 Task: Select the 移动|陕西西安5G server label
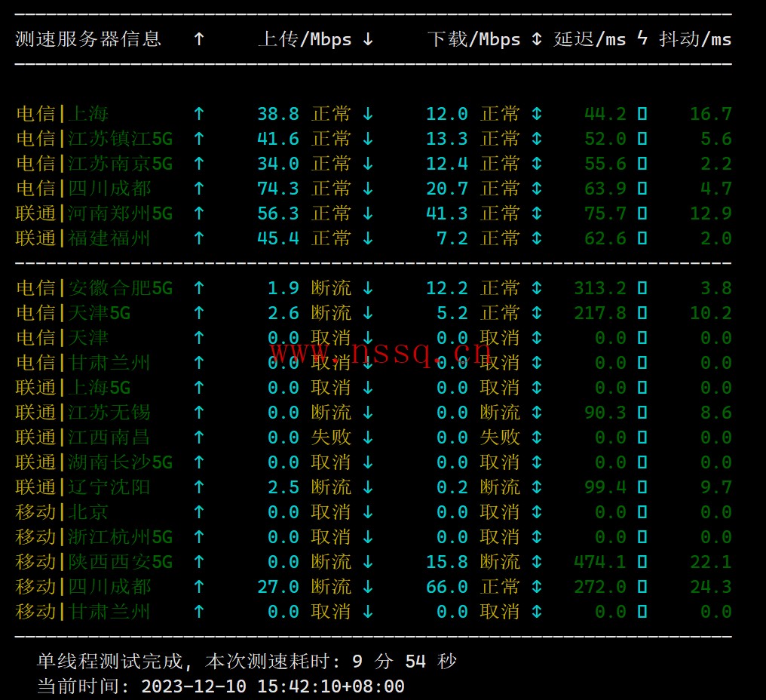tap(94, 563)
